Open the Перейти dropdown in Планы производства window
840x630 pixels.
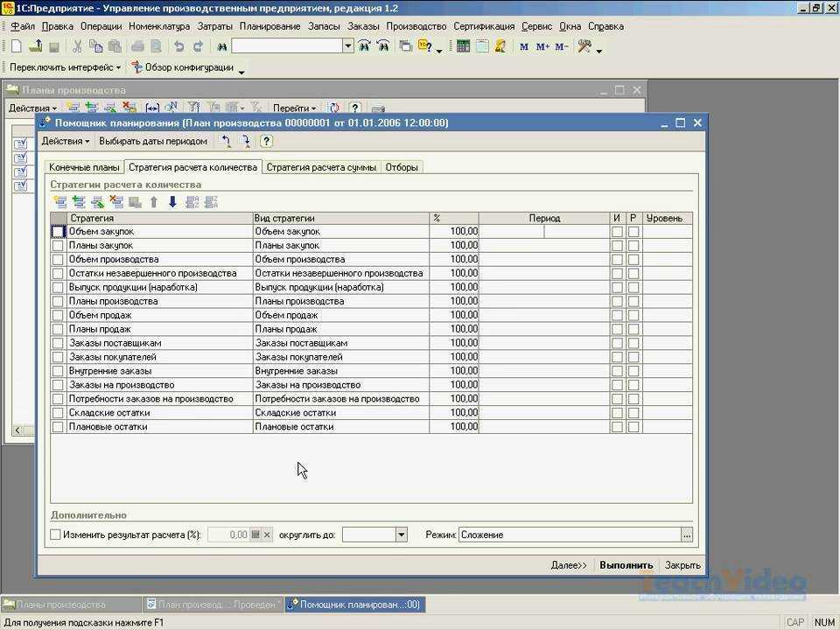click(x=294, y=108)
